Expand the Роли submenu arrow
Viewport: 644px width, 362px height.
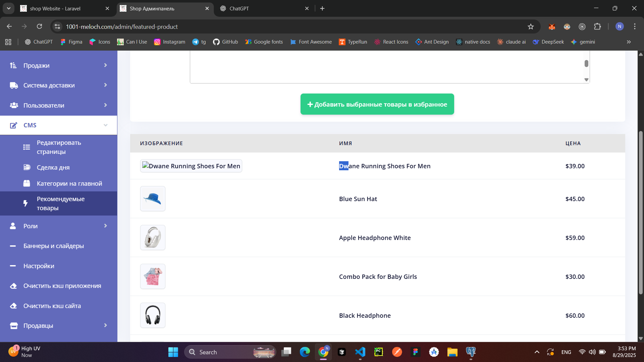(105, 226)
